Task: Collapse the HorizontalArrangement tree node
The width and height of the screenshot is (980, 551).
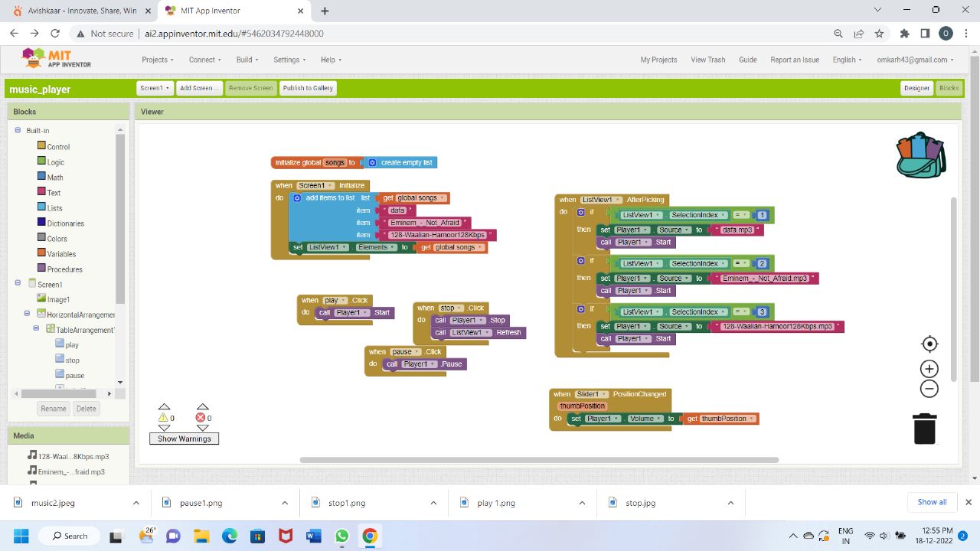Action: [x=27, y=314]
